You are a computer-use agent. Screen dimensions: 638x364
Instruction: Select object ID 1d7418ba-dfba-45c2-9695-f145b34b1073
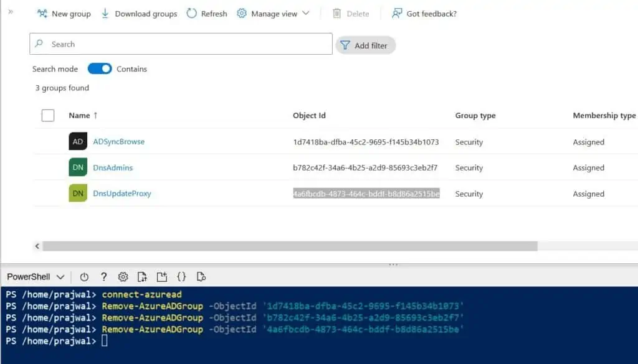[366, 142]
